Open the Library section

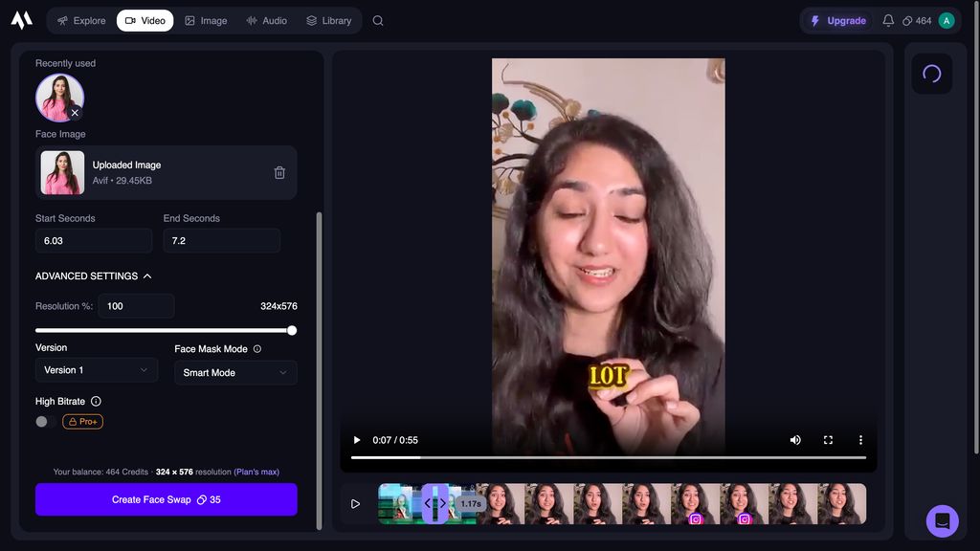pyautogui.click(x=328, y=19)
